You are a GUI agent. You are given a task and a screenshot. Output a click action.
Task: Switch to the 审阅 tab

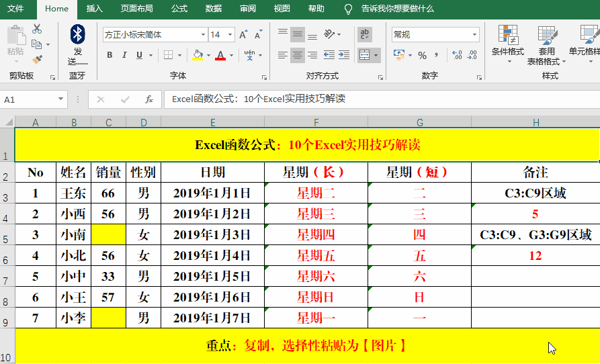248,9
